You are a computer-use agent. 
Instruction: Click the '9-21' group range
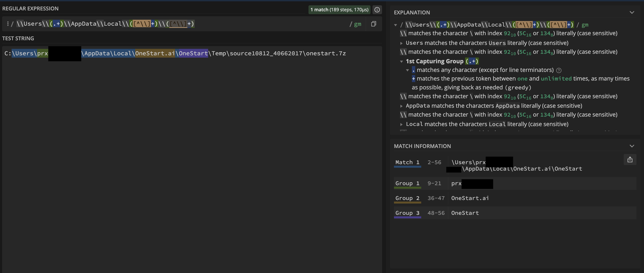tap(434, 183)
